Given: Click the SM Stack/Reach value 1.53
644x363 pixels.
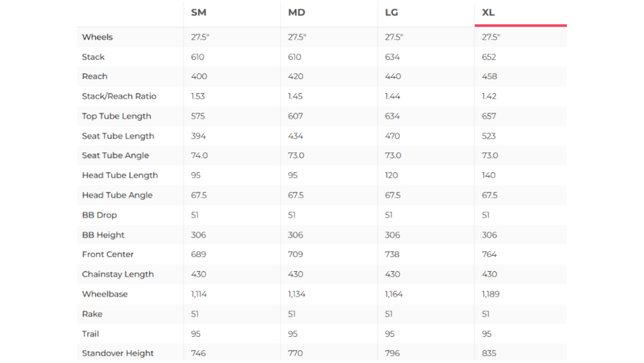Looking at the screenshot, I should (198, 96).
